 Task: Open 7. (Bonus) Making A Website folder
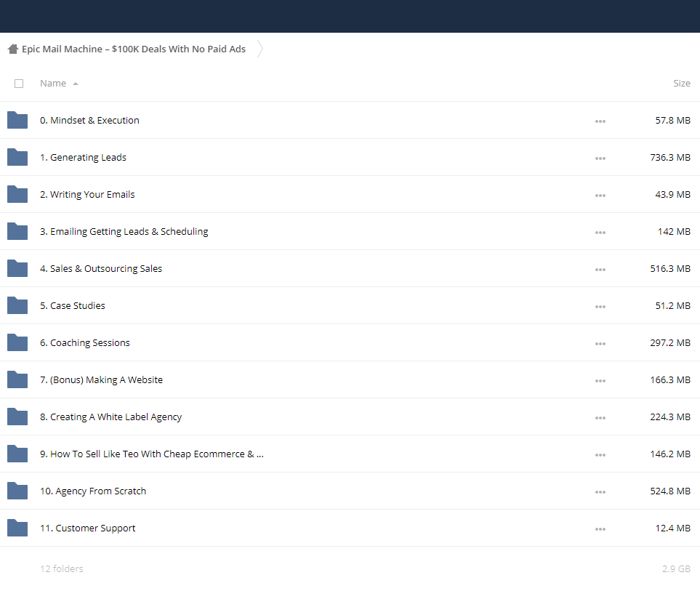point(101,380)
